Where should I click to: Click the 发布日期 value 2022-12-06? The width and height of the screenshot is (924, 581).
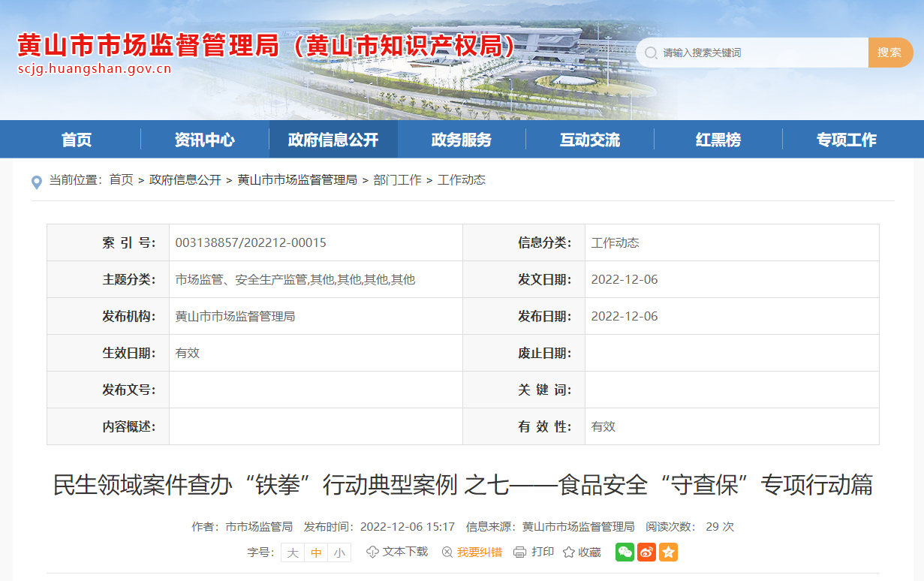pos(625,317)
